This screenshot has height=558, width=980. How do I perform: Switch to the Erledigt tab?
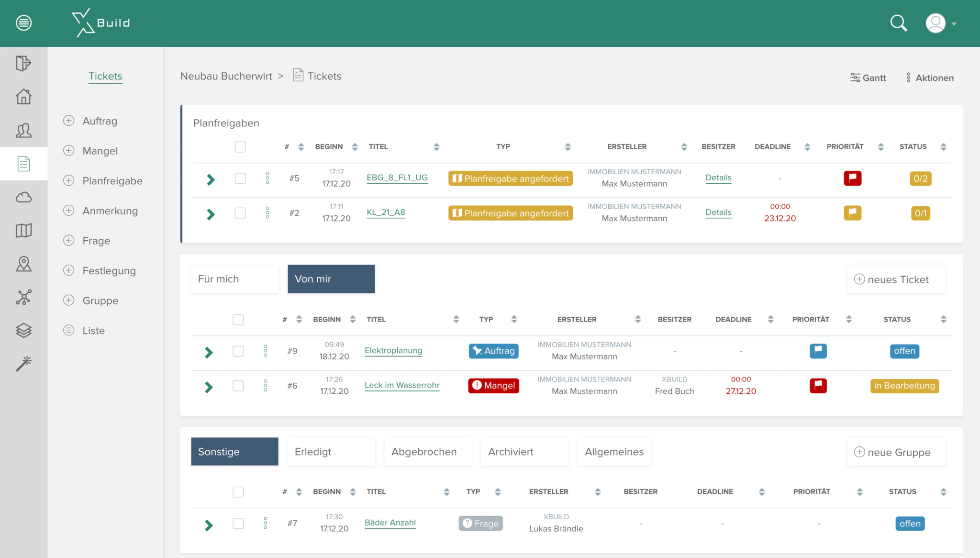331,451
